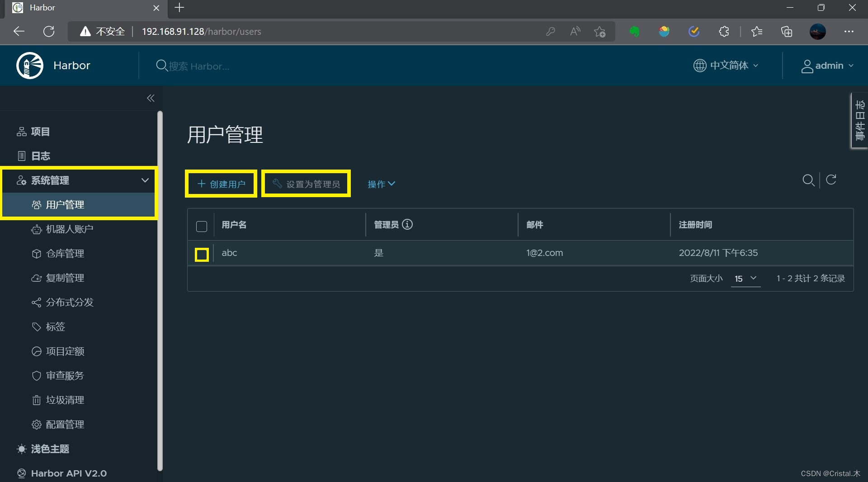The width and height of the screenshot is (868, 482).
Task: Refresh the user list with the refresh icon
Action: 831,180
